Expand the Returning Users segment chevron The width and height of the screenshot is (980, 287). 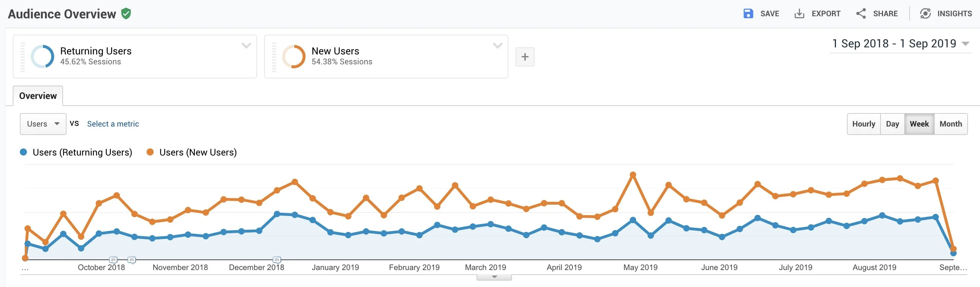tap(246, 46)
